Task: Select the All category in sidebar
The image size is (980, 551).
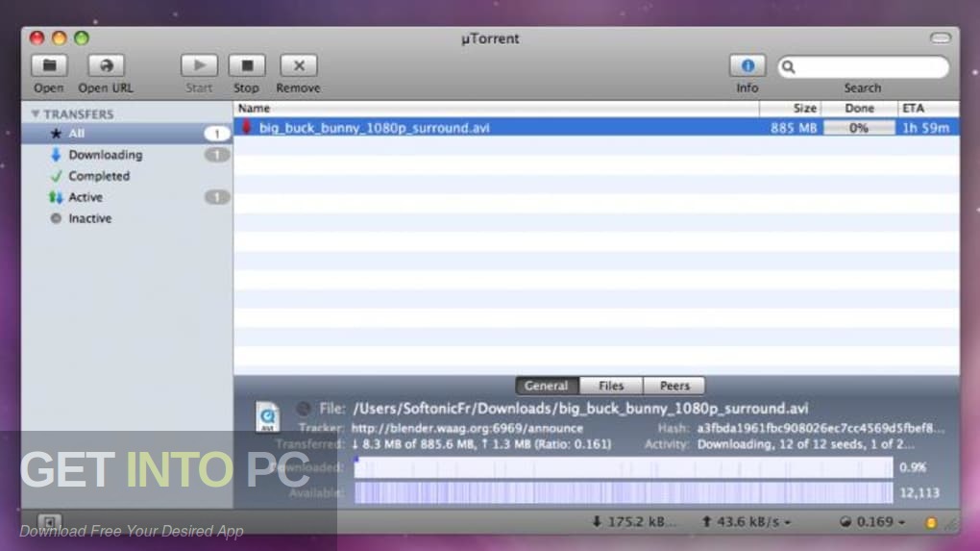Action: pos(127,134)
